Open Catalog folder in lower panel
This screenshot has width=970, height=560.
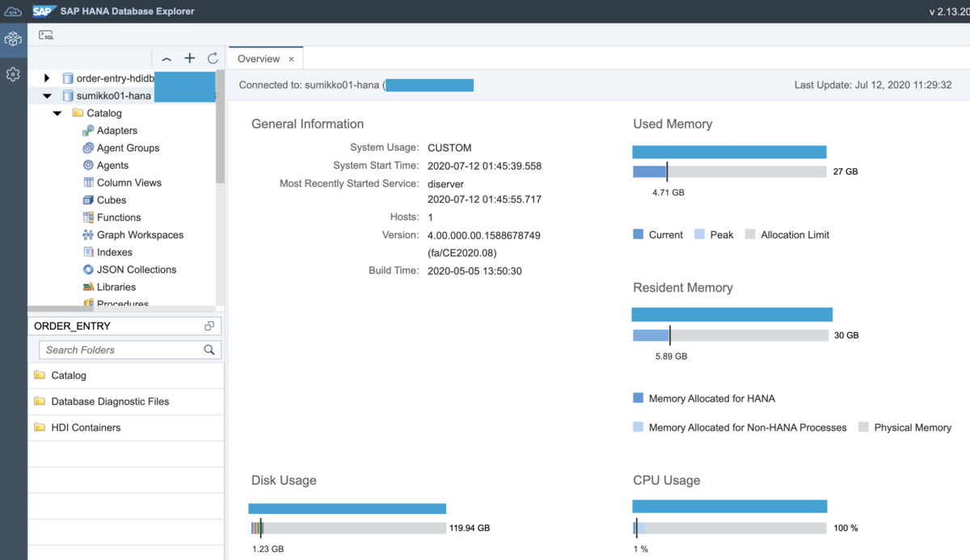pos(126,376)
